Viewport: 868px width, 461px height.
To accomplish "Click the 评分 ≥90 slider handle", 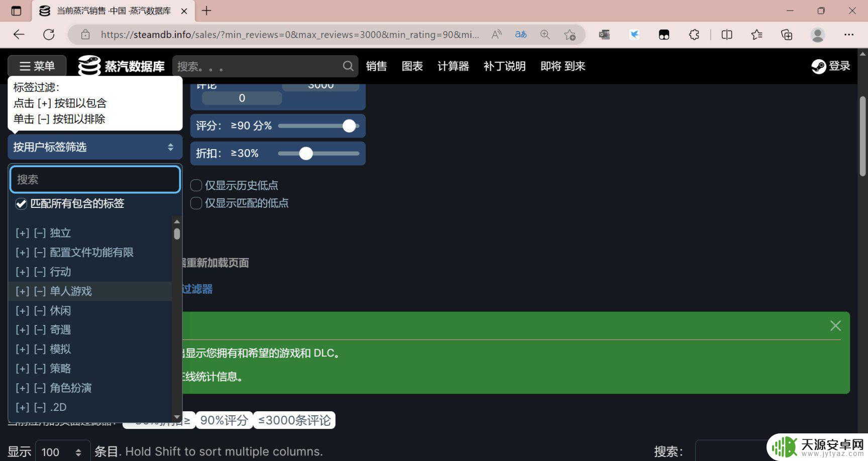I will (x=349, y=126).
